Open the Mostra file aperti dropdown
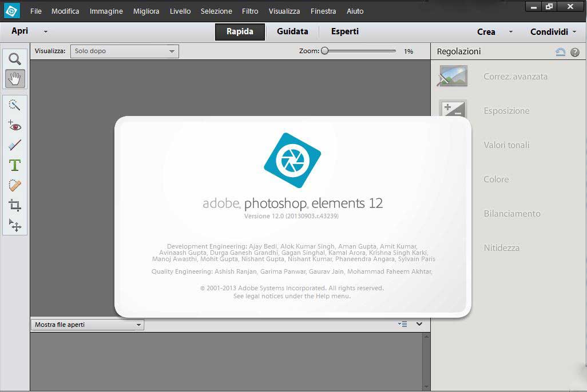 pos(87,325)
